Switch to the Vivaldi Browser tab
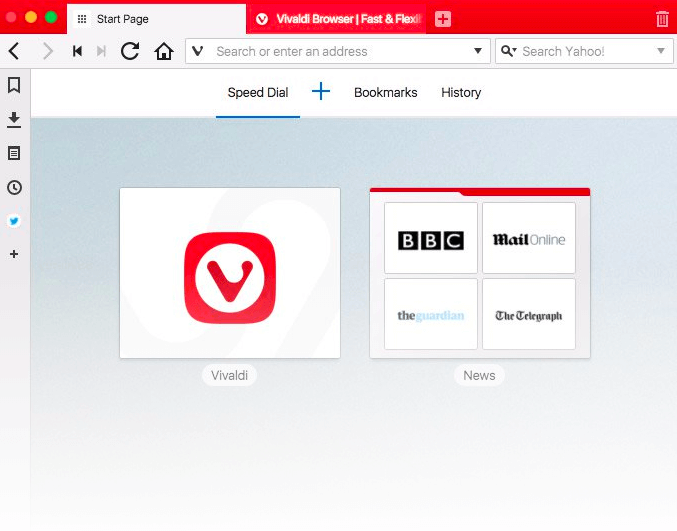The height and width of the screenshot is (531, 677). (x=336, y=19)
